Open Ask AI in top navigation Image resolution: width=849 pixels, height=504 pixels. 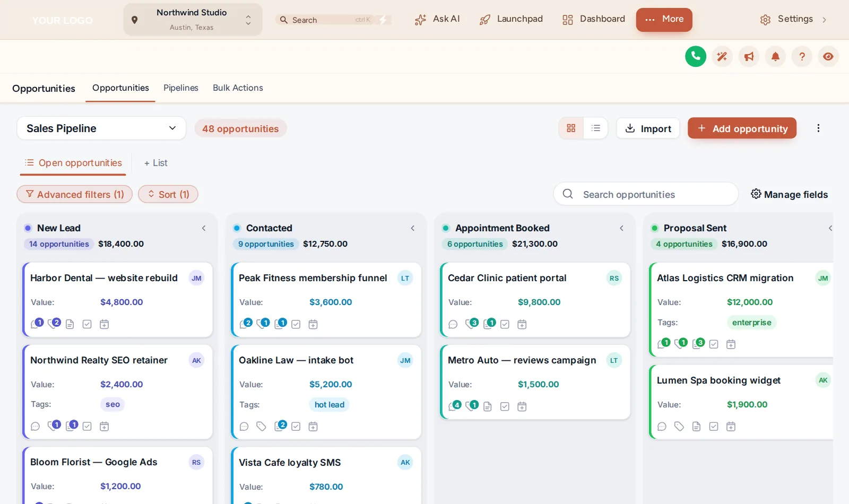tap(437, 19)
